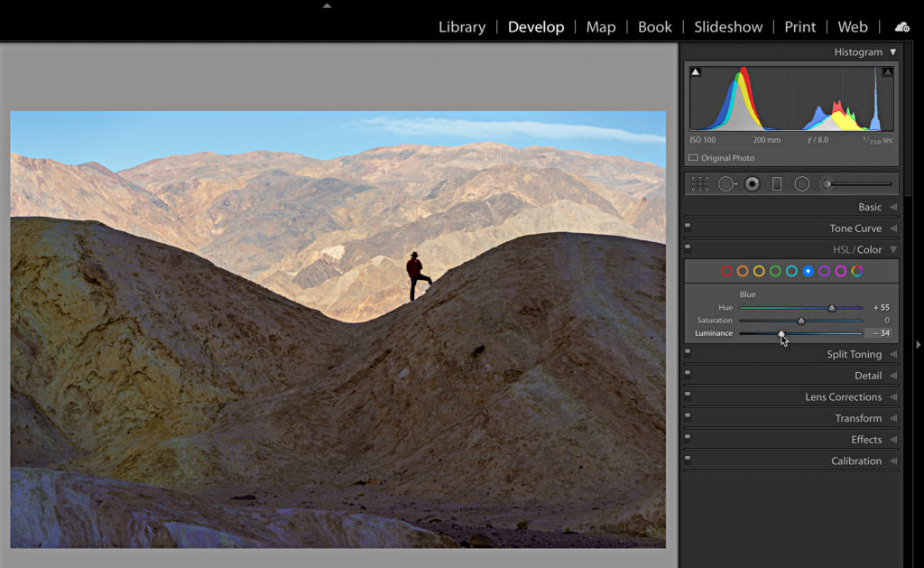Toggle the Split Toning panel switch
924x568 pixels.
(688, 351)
